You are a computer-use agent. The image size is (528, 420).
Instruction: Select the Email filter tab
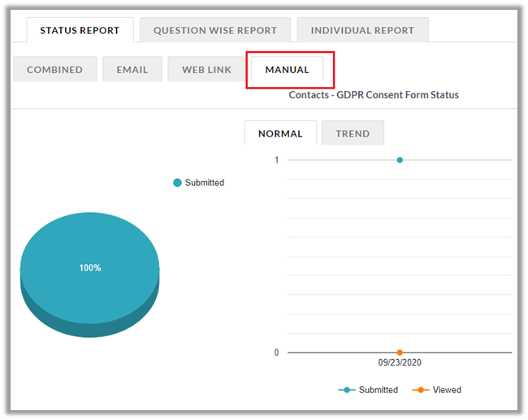[x=132, y=70]
